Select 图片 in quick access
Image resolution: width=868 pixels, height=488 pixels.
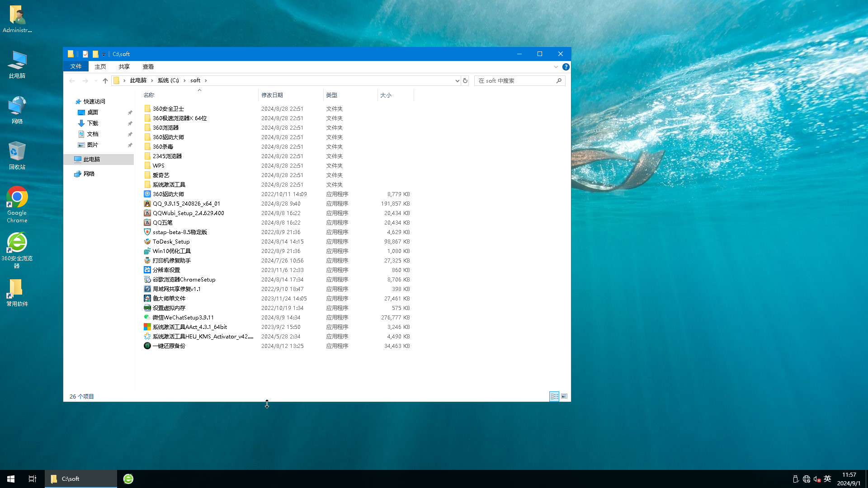point(93,145)
